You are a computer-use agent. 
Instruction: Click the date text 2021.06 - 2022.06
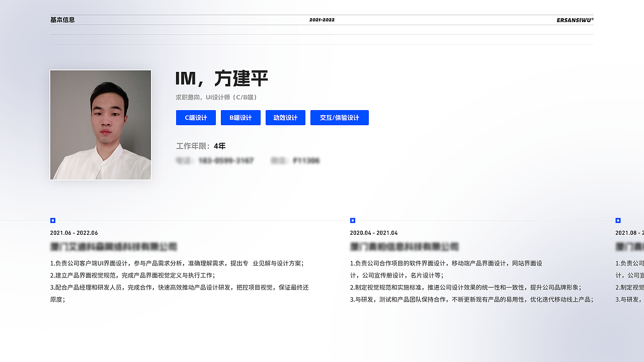(x=74, y=233)
